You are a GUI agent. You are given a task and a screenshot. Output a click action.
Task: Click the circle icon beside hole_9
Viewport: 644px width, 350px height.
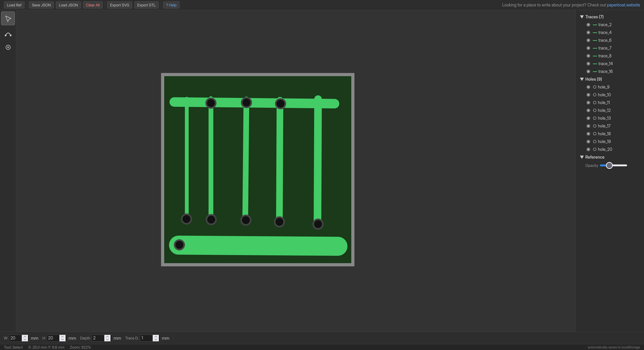point(595,87)
